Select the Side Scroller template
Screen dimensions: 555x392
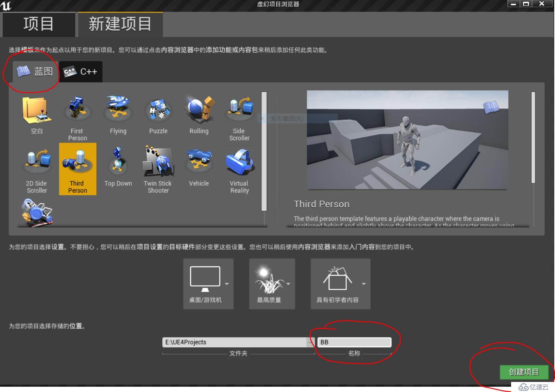click(239, 117)
